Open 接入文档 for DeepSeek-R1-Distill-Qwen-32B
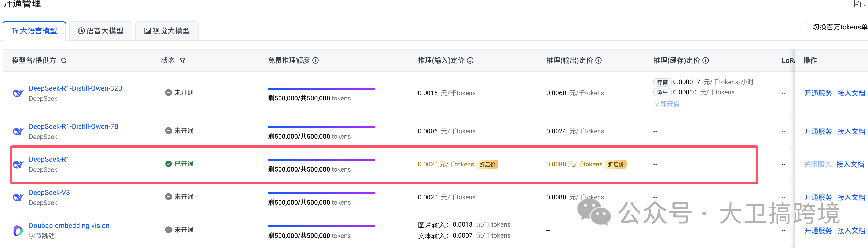Screen dimensions: 868x248 point(851,94)
